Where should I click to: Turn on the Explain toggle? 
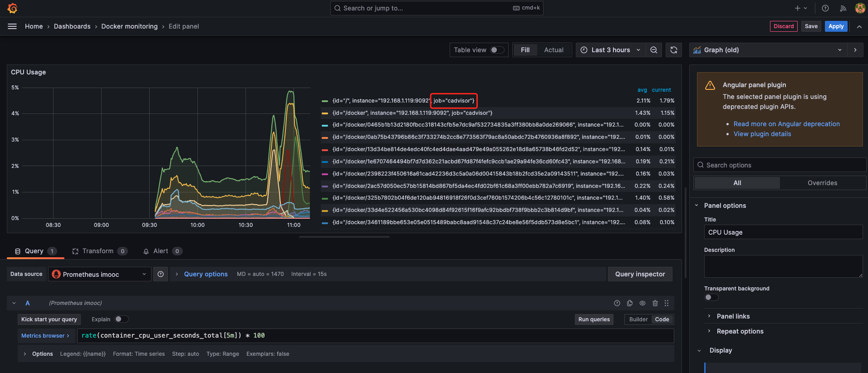tap(121, 319)
